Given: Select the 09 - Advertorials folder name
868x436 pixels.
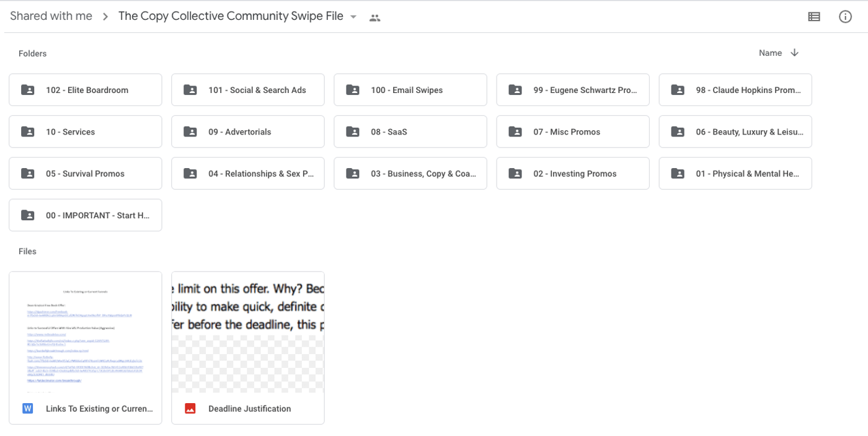Looking at the screenshot, I should [x=239, y=131].
